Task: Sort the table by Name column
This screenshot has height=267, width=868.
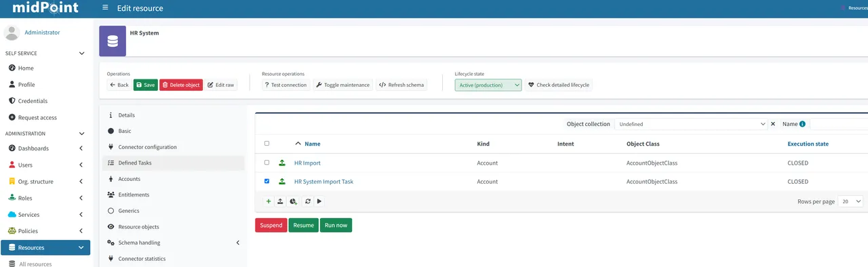Action: [x=313, y=144]
